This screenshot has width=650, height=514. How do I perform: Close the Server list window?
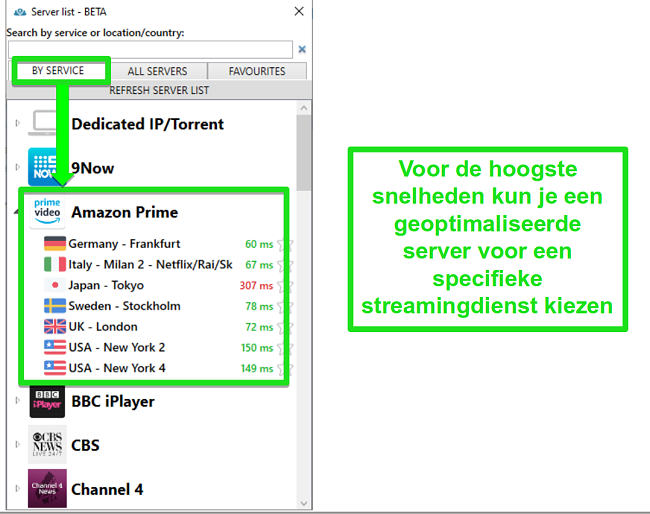coord(299,12)
